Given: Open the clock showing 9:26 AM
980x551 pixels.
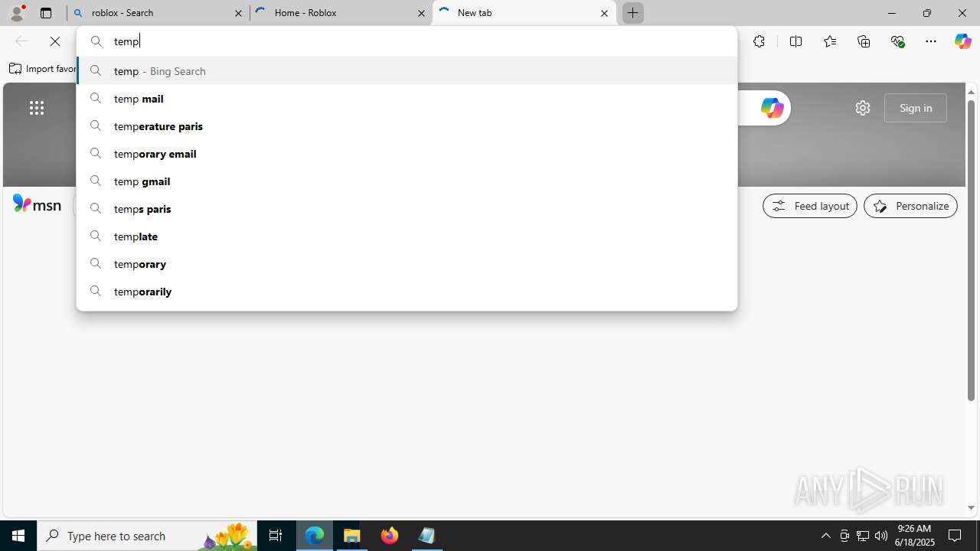Looking at the screenshot, I should (x=916, y=536).
